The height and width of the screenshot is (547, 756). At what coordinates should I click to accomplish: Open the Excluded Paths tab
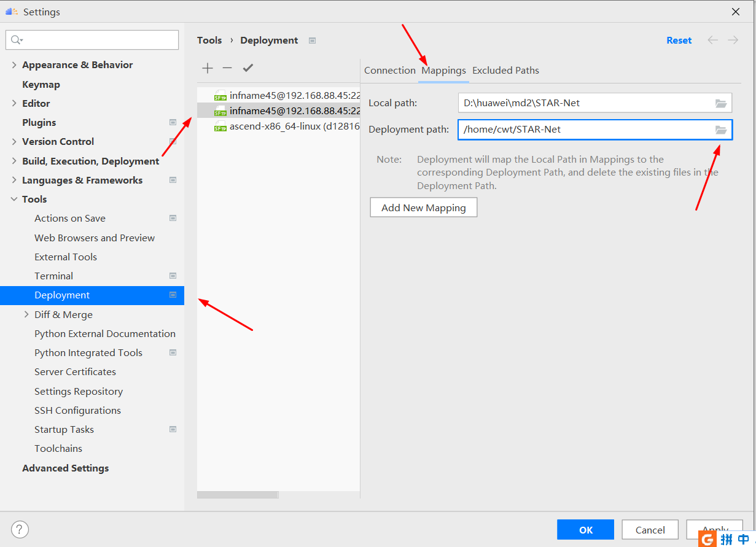(505, 71)
